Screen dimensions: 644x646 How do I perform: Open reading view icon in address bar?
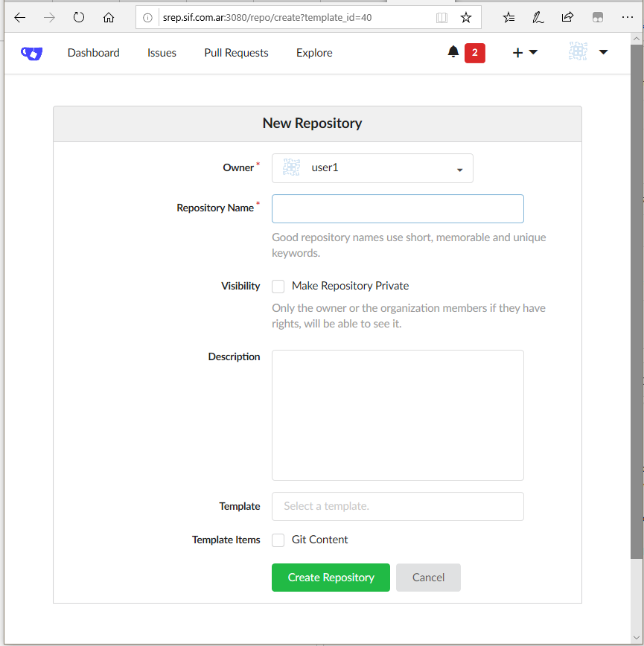point(441,18)
